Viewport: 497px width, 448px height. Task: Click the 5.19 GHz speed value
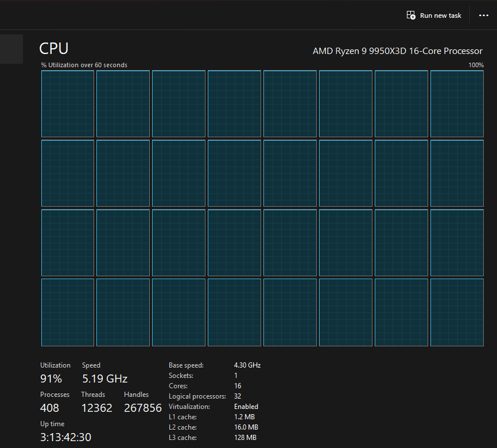[104, 379]
